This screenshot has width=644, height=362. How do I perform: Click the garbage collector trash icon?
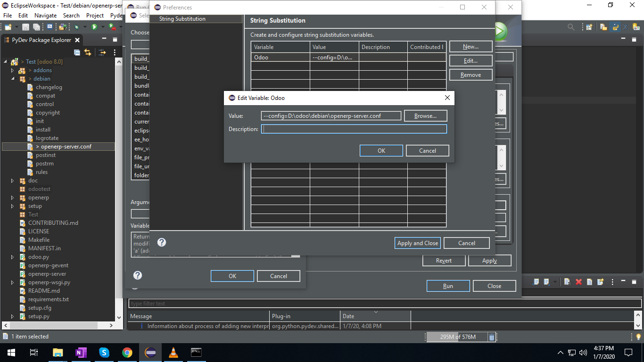point(492,337)
